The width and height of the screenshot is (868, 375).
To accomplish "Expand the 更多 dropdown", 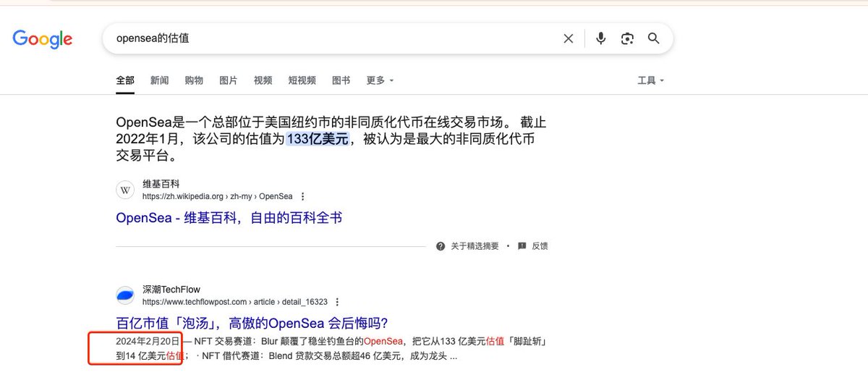I will (380, 80).
